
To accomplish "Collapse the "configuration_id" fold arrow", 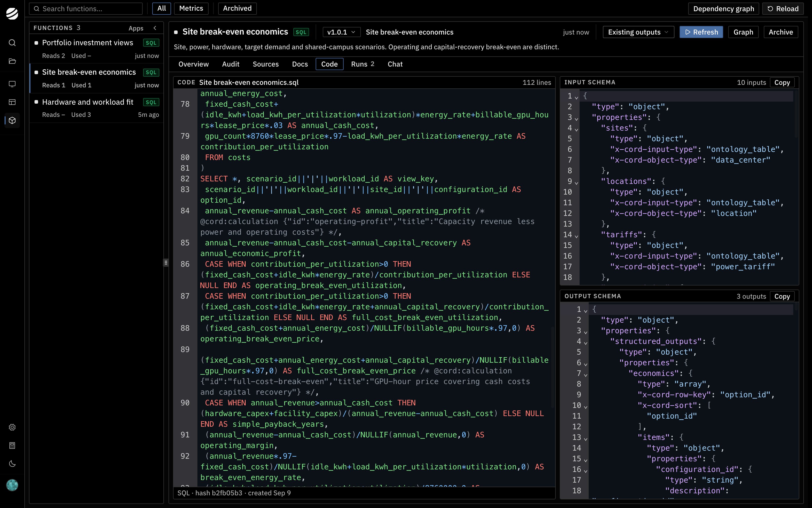I will pos(585,471).
